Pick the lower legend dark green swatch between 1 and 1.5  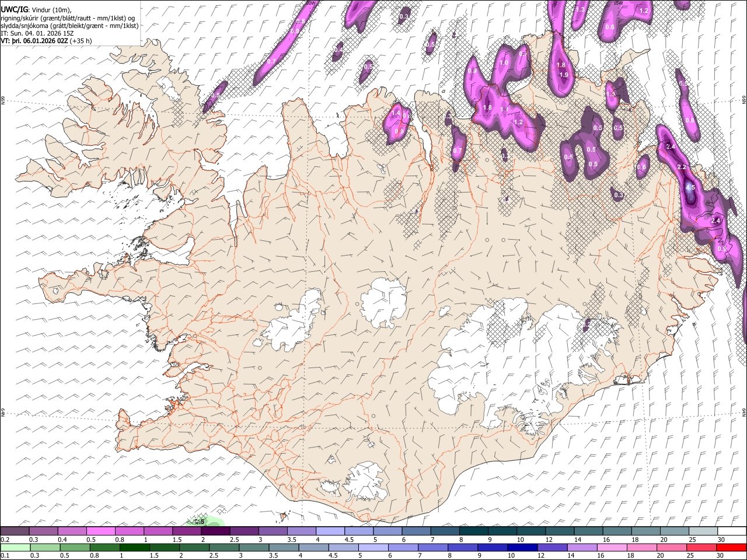(x=135, y=547)
